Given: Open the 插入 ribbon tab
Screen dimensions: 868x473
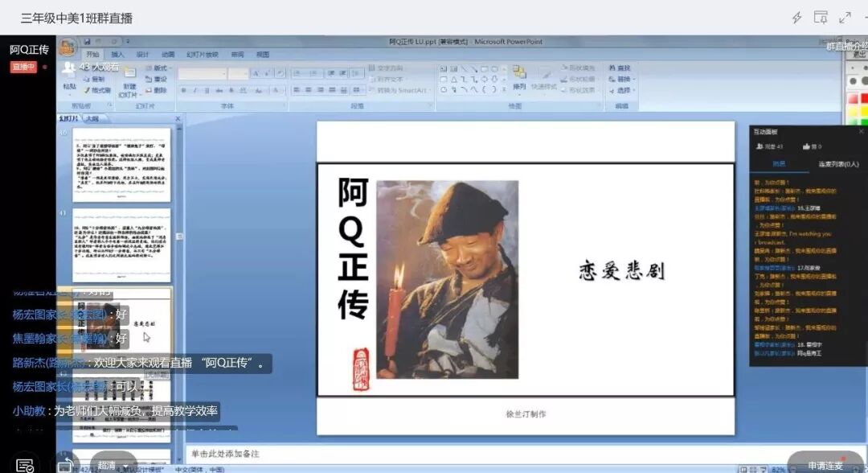Looking at the screenshot, I should (117, 54).
